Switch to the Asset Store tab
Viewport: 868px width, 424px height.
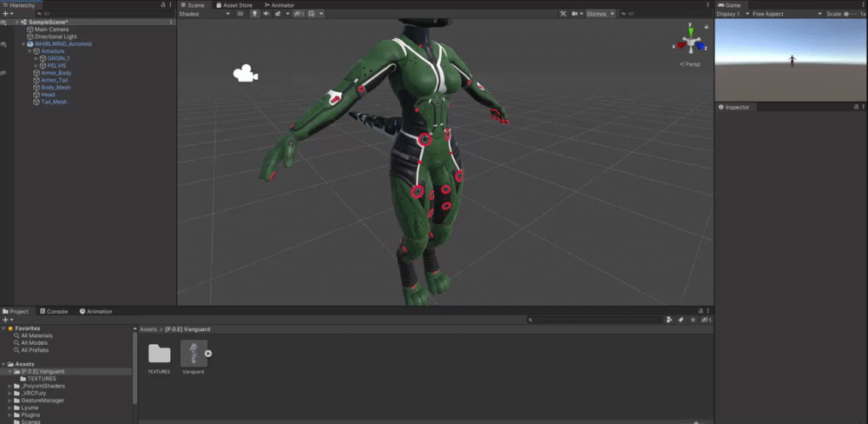pyautogui.click(x=234, y=5)
